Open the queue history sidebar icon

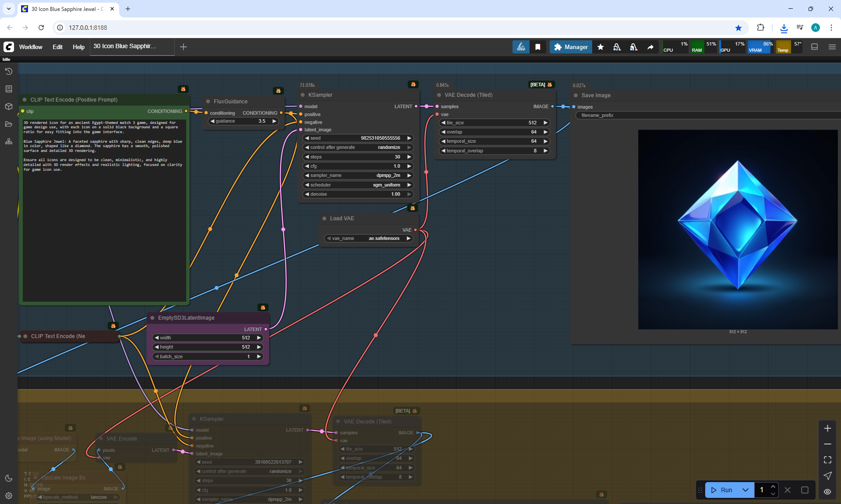point(8,71)
